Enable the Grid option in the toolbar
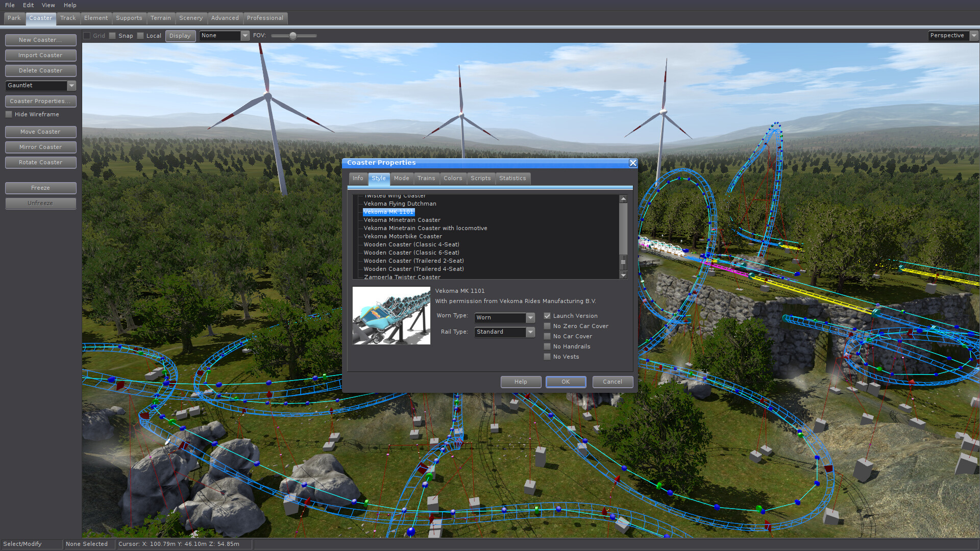 pos(87,36)
